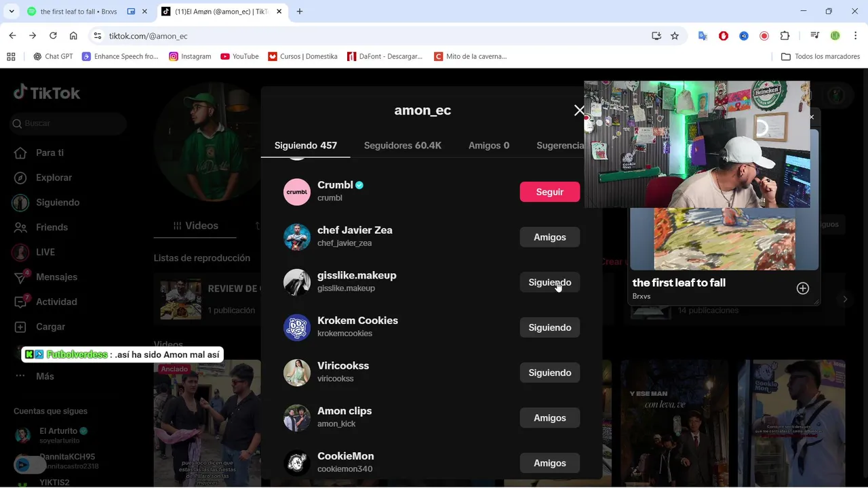
Task: Click Amigos button for chef Javier Zea
Action: click(x=550, y=237)
